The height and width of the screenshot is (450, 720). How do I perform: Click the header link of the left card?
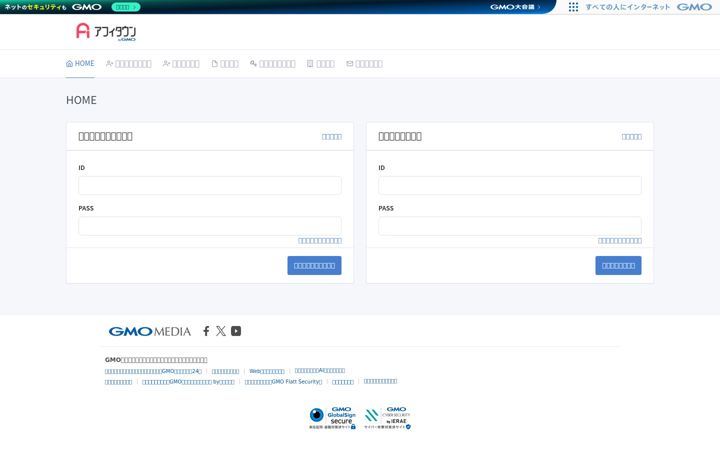tap(332, 136)
